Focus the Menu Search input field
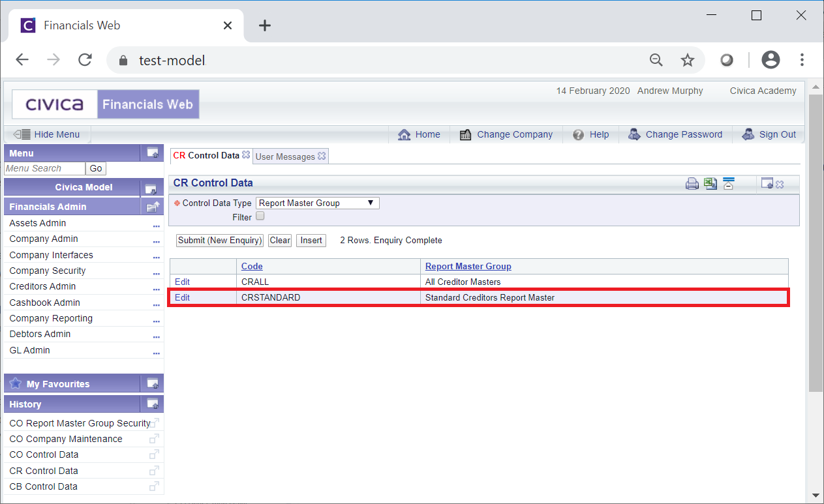824x504 pixels. 44,168
